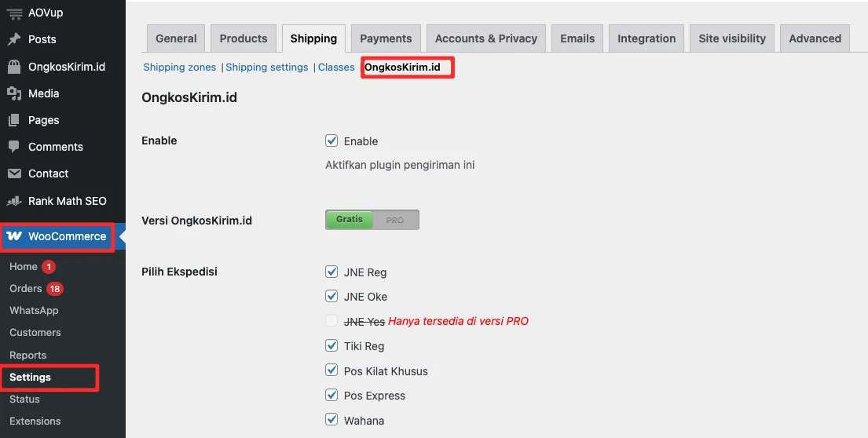
Task: Go to the Classes shipping sub-link
Action: (336, 68)
